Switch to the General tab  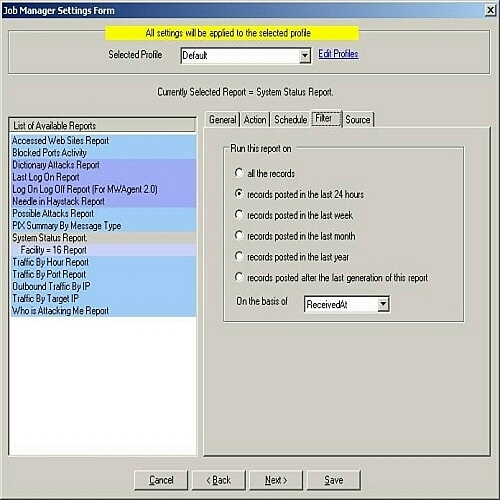pos(223,119)
